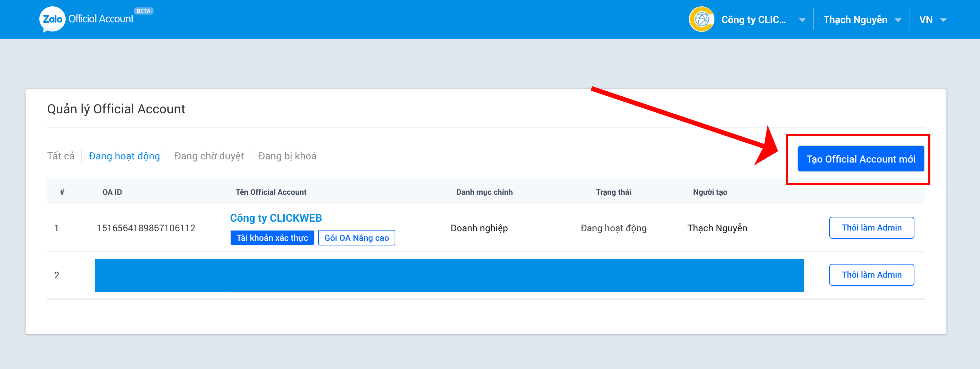The image size is (980, 369).
Task: Open the Đang chờ duyệt tab
Action: [209, 156]
